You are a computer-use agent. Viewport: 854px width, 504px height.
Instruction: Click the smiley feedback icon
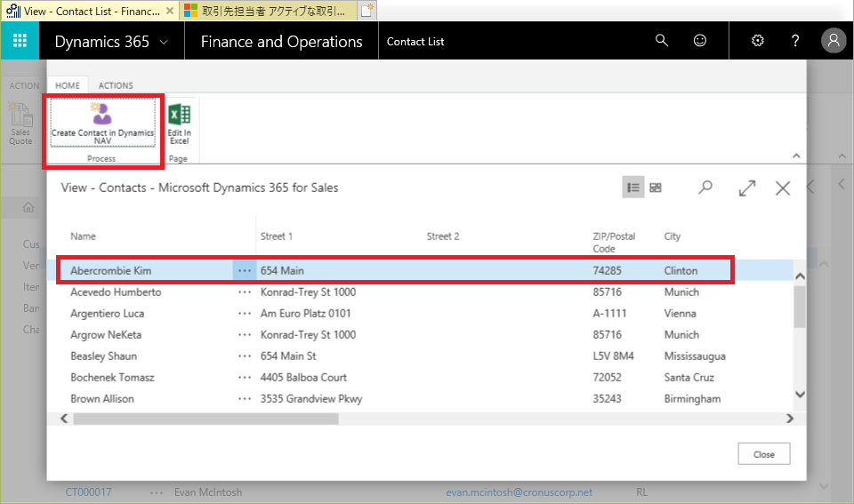pos(700,40)
